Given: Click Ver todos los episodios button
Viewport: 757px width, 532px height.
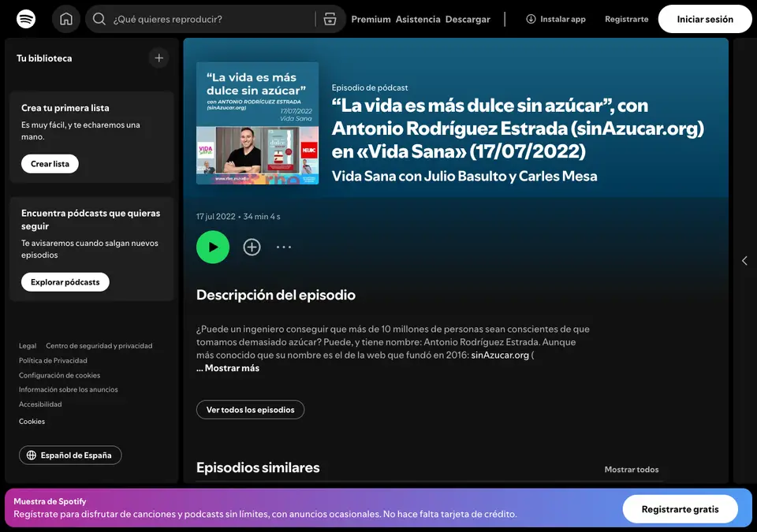Looking at the screenshot, I should [250, 410].
